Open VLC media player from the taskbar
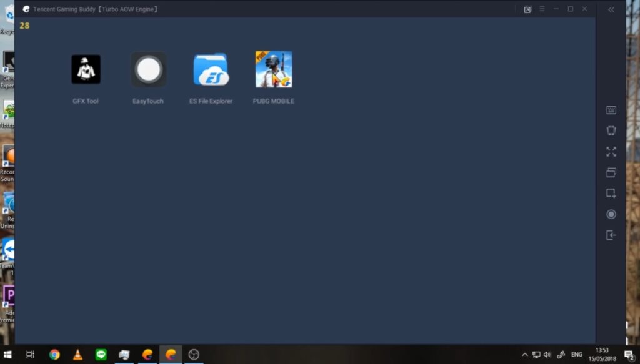The image size is (640, 364). coord(77,355)
